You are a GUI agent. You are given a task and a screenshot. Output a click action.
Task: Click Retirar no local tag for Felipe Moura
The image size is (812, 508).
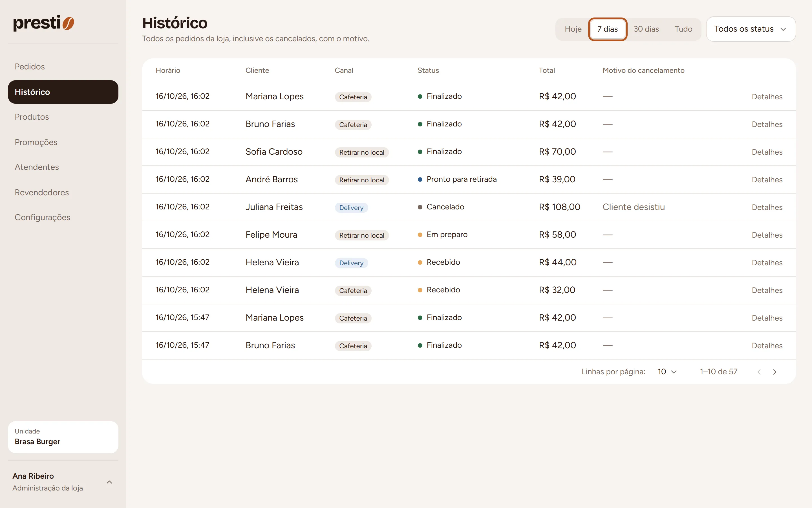tap(361, 235)
